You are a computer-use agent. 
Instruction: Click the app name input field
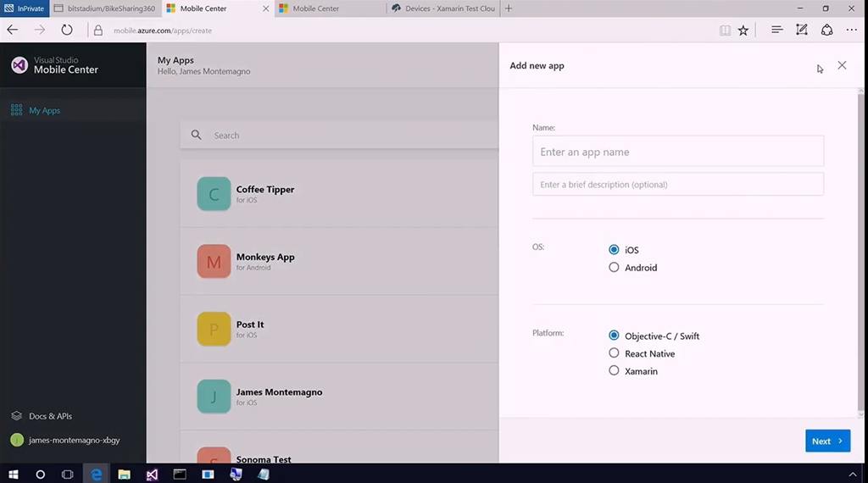coord(677,152)
